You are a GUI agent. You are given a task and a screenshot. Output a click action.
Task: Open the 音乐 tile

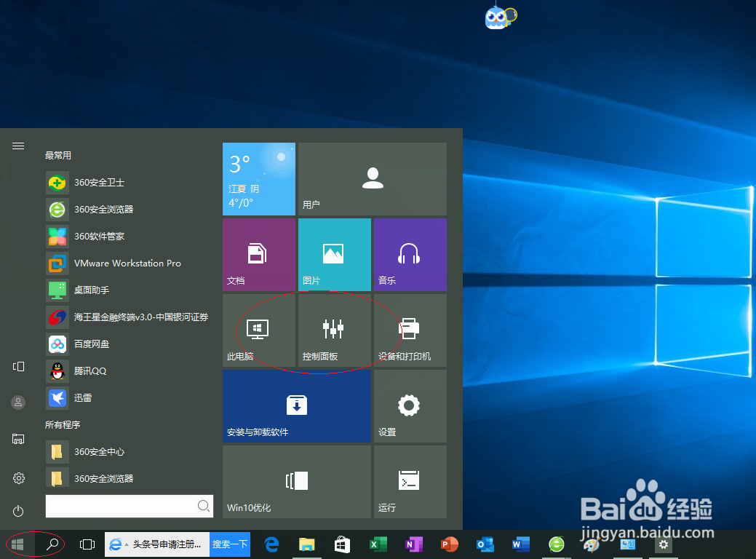click(x=410, y=255)
